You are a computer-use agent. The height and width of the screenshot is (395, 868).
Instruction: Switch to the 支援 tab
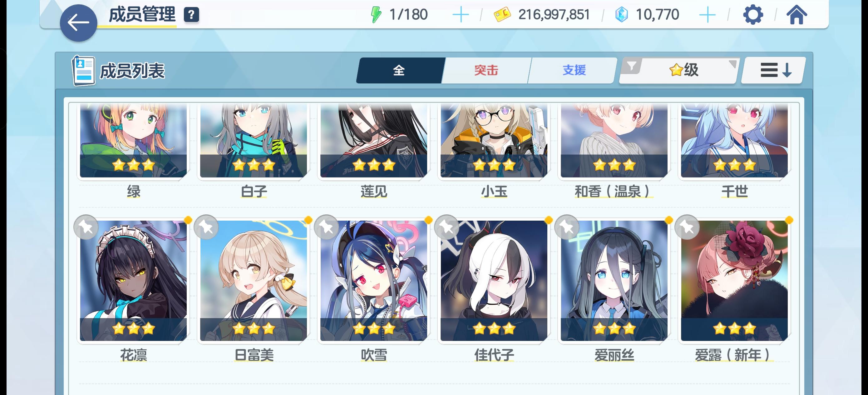[574, 70]
